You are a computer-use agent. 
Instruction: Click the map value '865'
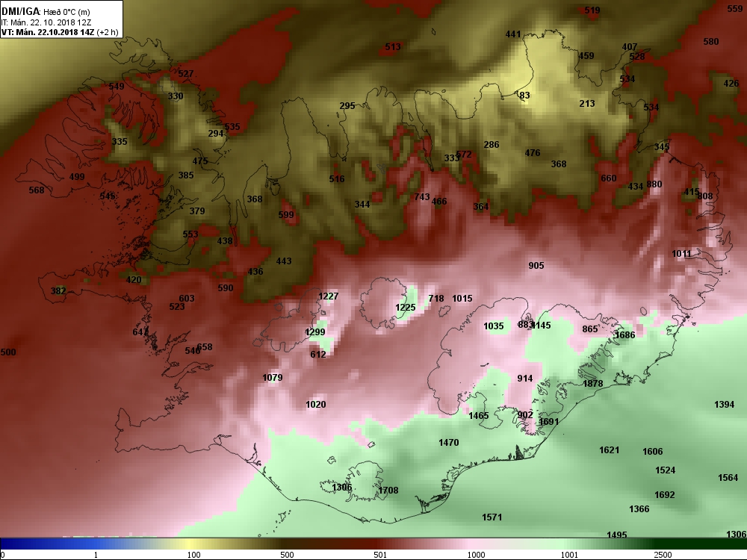point(590,329)
